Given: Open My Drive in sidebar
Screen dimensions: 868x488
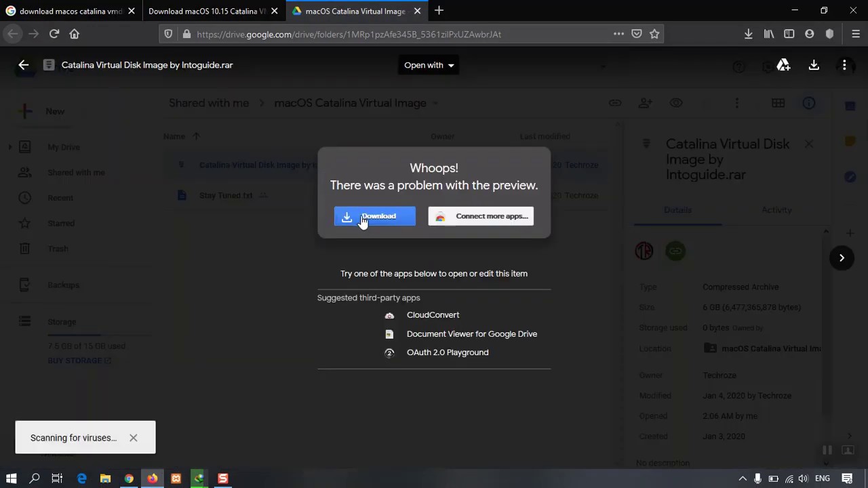Looking at the screenshot, I should [x=64, y=147].
